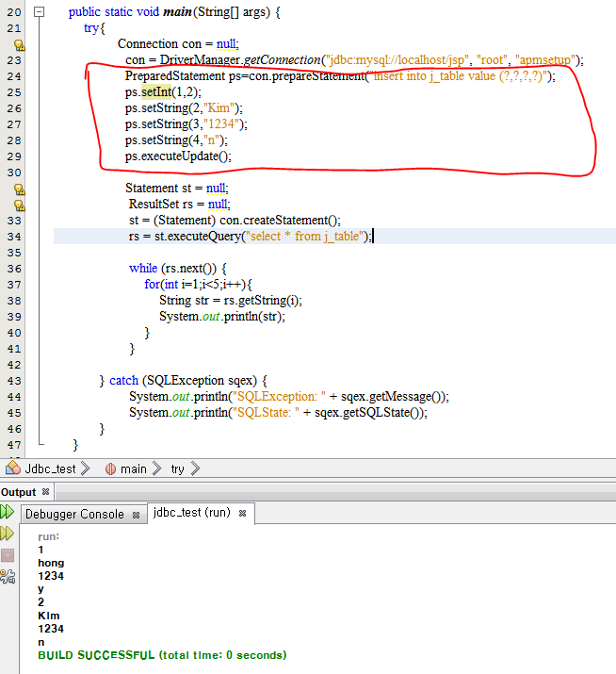The width and height of the screenshot is (616, 674).
Task: Click the hint lightbulb on line 22
Action: 19,44
